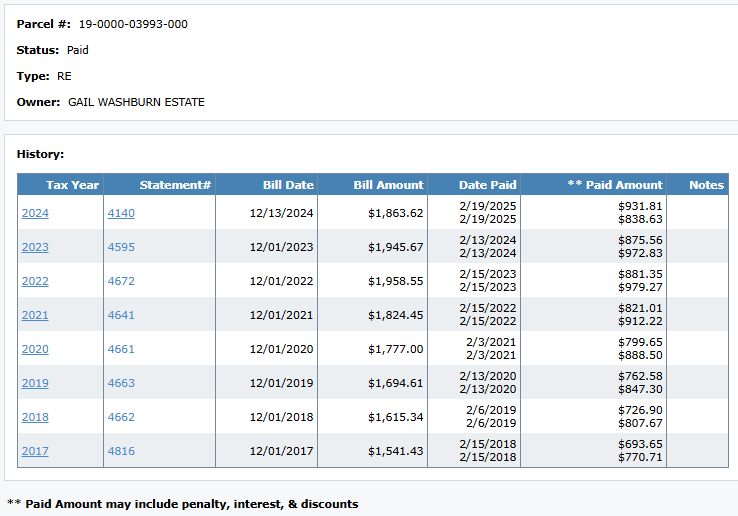Open the 2023 tax year link

tap(35, 247)
